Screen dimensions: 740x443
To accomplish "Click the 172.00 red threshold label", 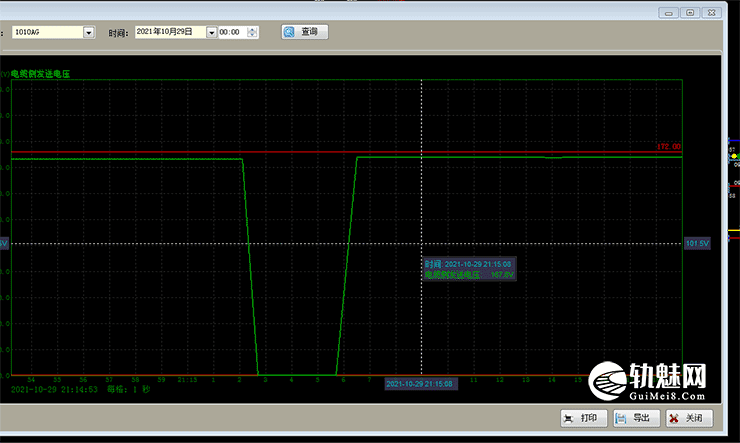I will tap(668, 147).
